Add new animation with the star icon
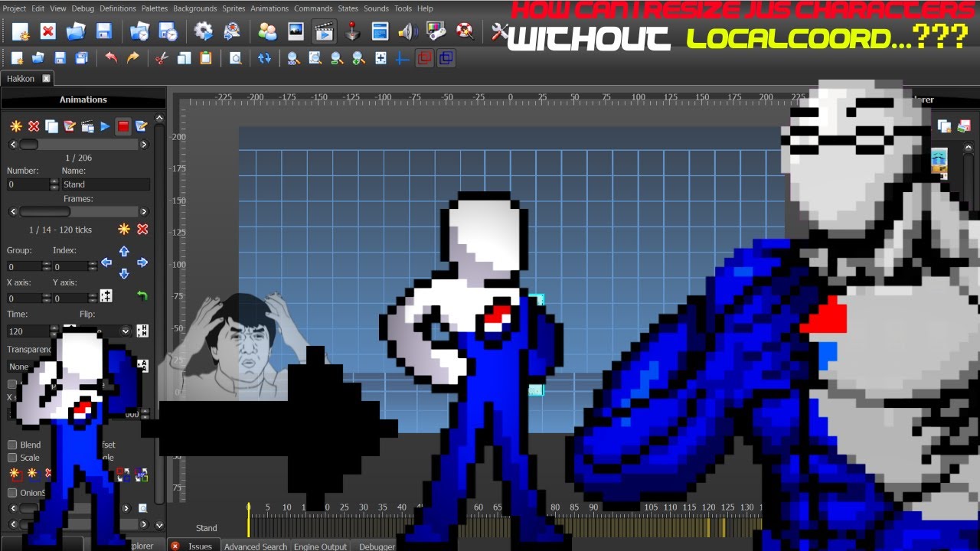The image size is (980, 551). 15,126
